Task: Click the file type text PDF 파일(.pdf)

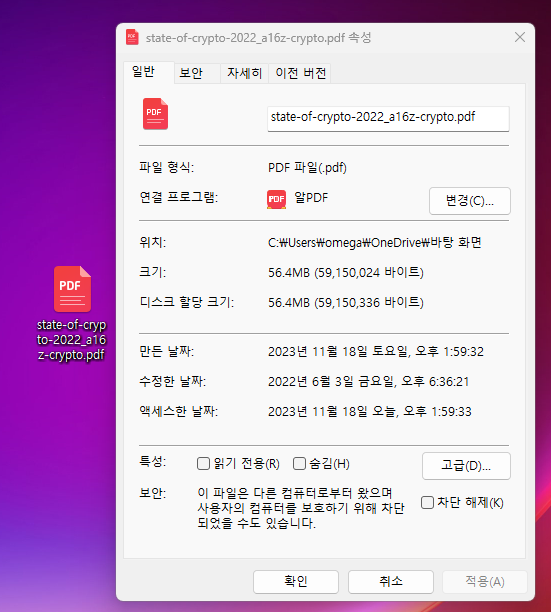Action: pyautogui.click(x=307, y=168)
